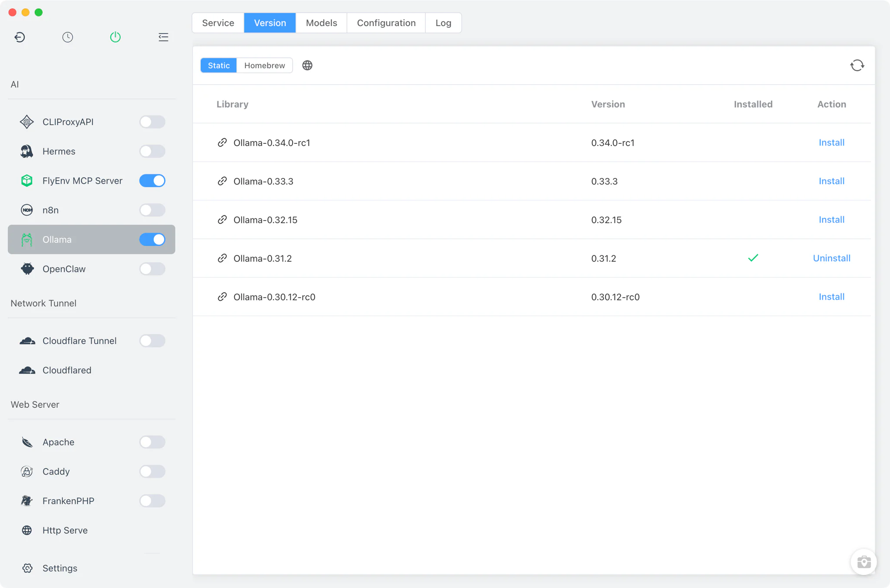Click the CLIProxyAPI icon in sidebar
The width and height of the screenshot is (890, 588).
[x=27, y=122]
